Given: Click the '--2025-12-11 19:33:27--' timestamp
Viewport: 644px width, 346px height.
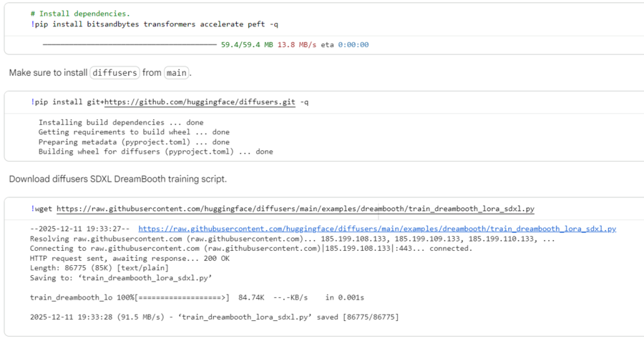Looking at the screenshot, I should click(79, 229).
